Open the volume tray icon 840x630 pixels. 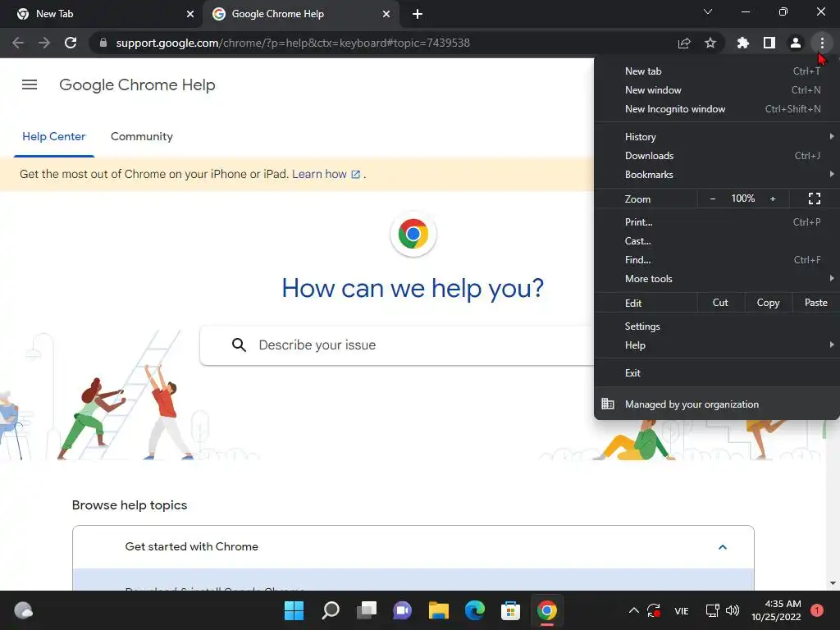[x=733, y=610]
